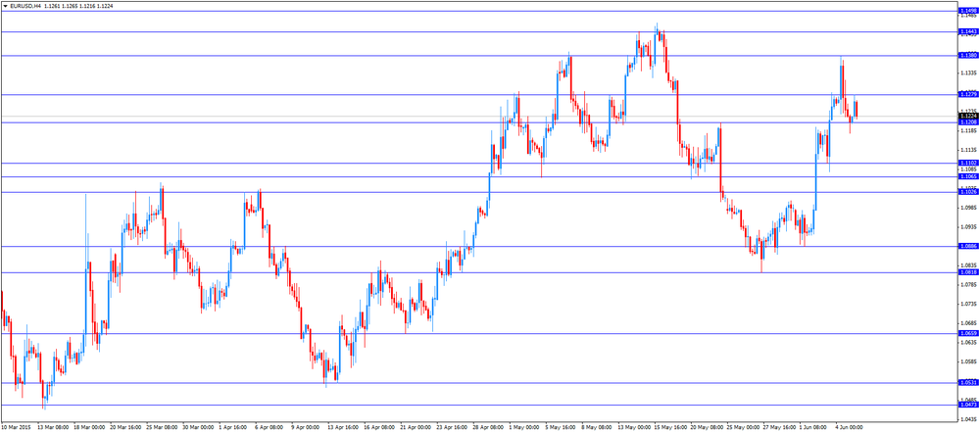Screen dimensions: 980x432
Task: Click the 13 Mar 08:00 time label
Action: [53, 427]
